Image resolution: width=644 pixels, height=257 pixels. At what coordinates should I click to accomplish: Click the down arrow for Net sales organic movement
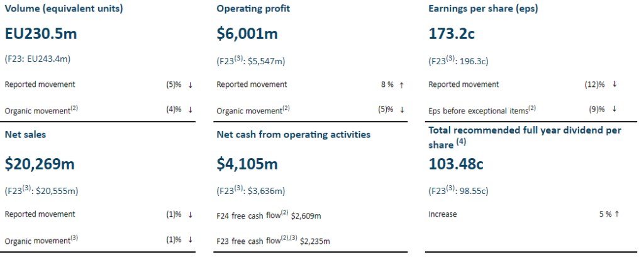[x=190, y=240]
